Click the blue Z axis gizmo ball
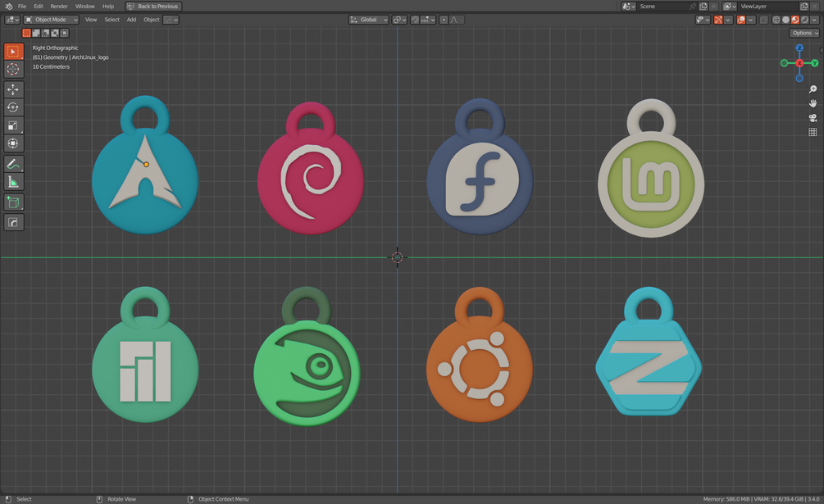The image size is (824, 504). coord(799,48)
